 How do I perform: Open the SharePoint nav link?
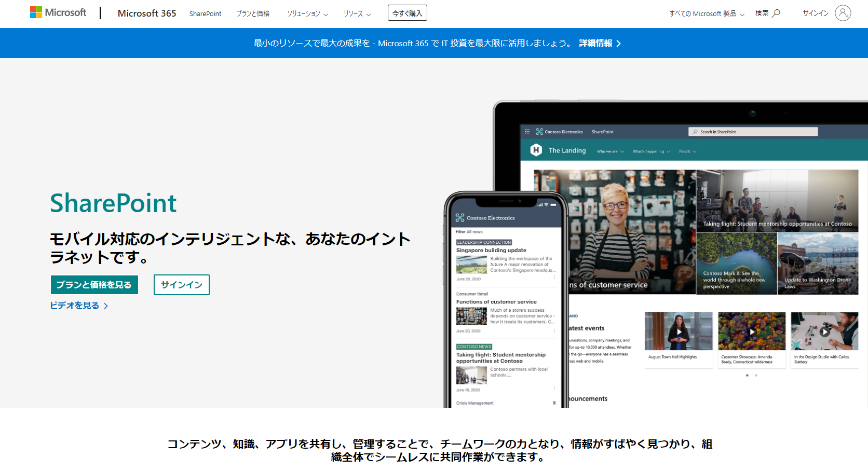(x=205, y=14)
